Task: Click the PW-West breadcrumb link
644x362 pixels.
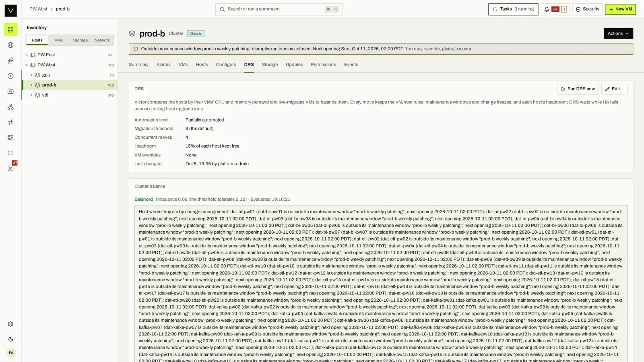Action: pos(38,9)
